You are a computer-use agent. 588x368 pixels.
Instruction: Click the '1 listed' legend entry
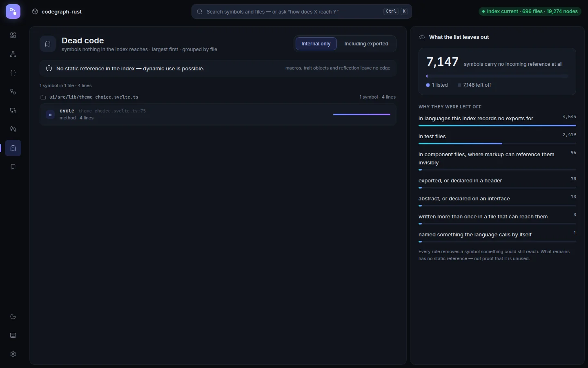437,85
